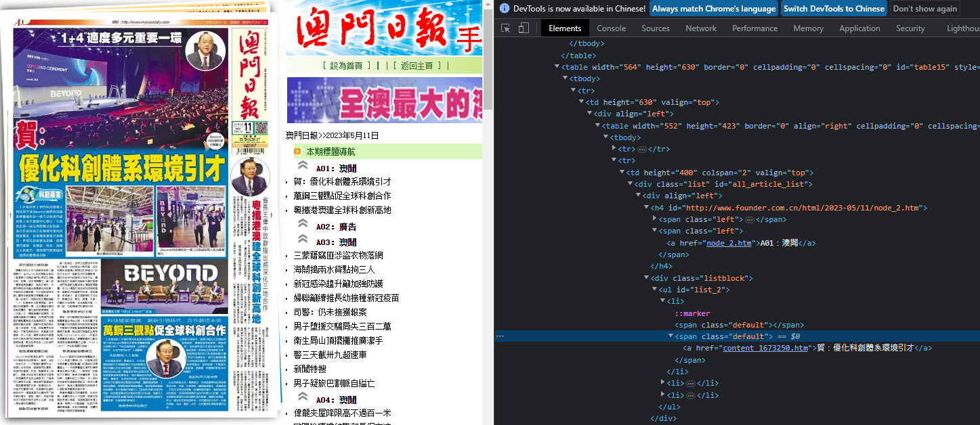Select the </ul> closing tag line

(x=670, y=407)
